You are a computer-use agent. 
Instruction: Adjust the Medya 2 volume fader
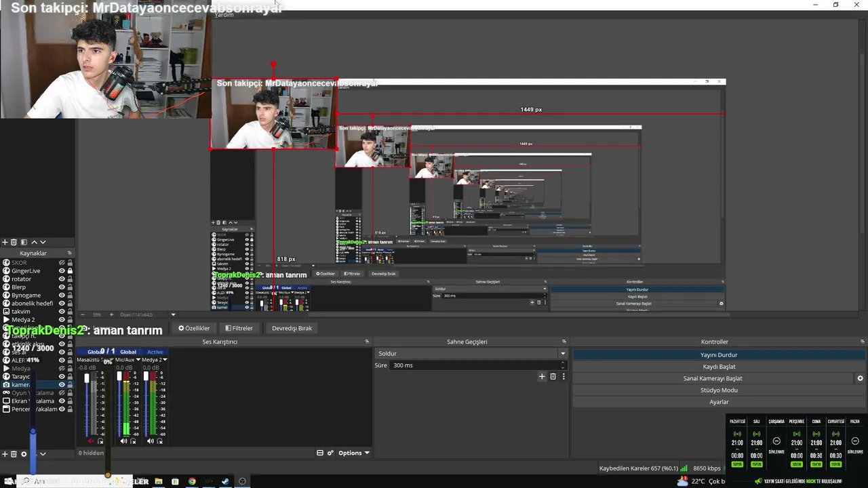click(145, 376)
